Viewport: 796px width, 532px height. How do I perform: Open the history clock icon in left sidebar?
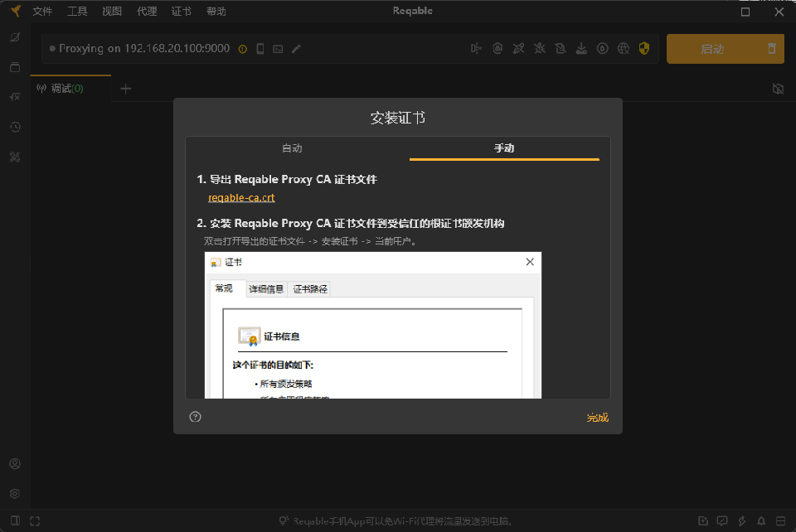(14, 127)
